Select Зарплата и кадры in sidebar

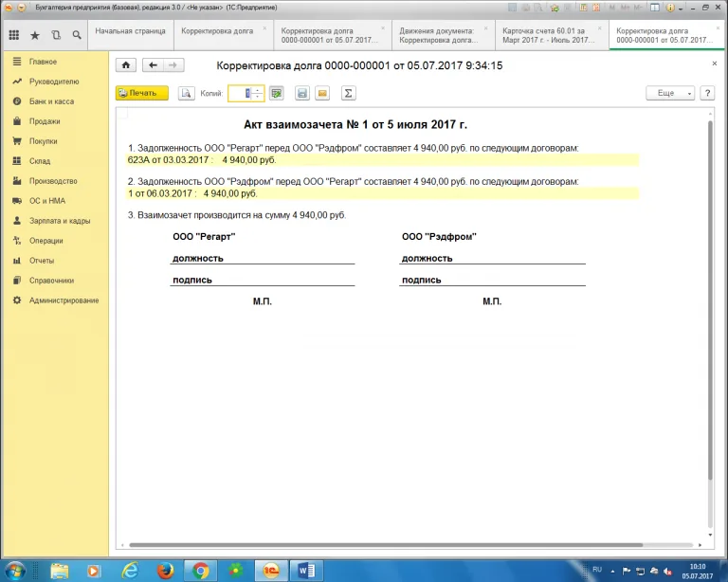60,221
